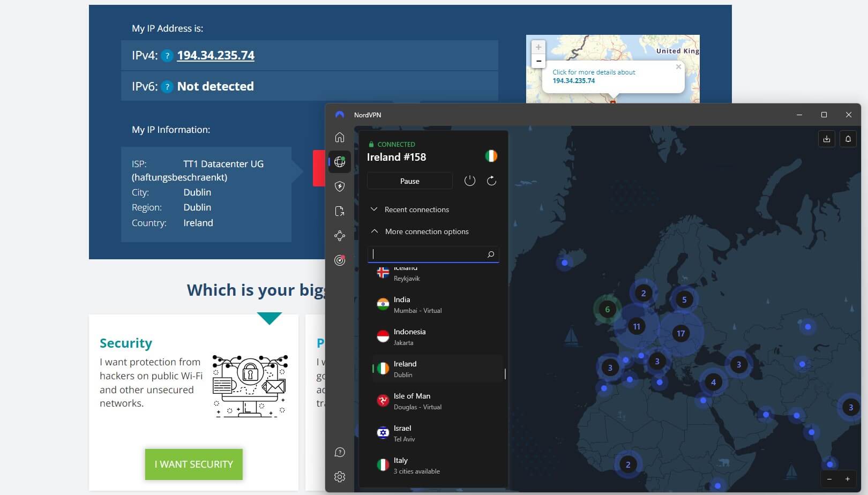
Task: Click the Security heading on web page
Action: pyautogui.click(x=126, y=343)
